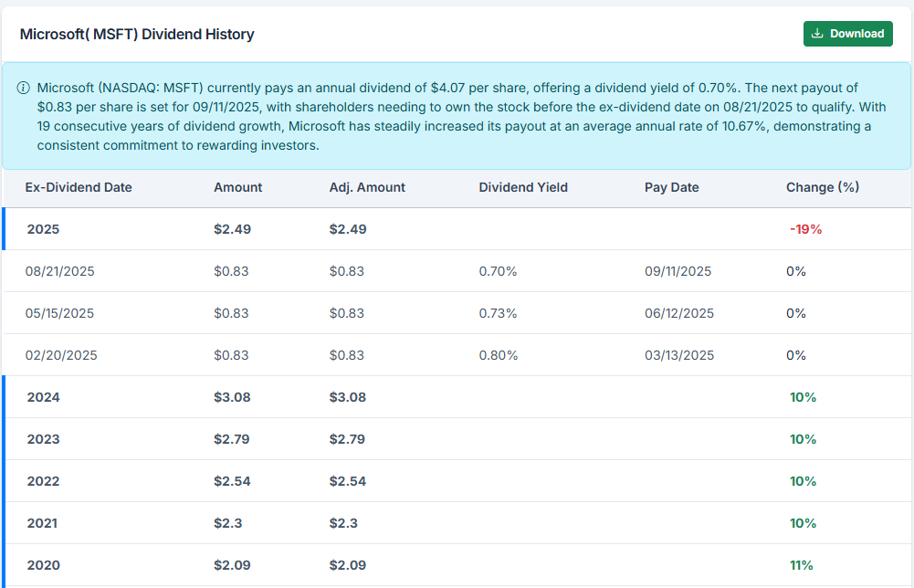Image resolution: width=914 pixels, height=588 pixels.
Task: Click the 05/15/2025 ex-dividend date cell
Action: 59,313
